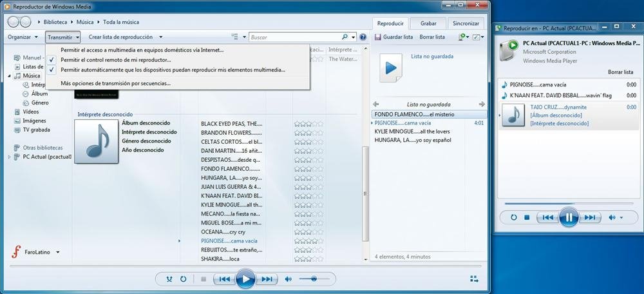This screenshot has height=294, width=644.
Task: Close the Transmitir dropdown menu
Action: point(63,37)
